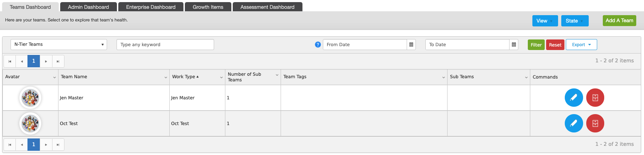The image size is (644, 155).
Task: Click the Add A Team button
Action: point(619,20)
